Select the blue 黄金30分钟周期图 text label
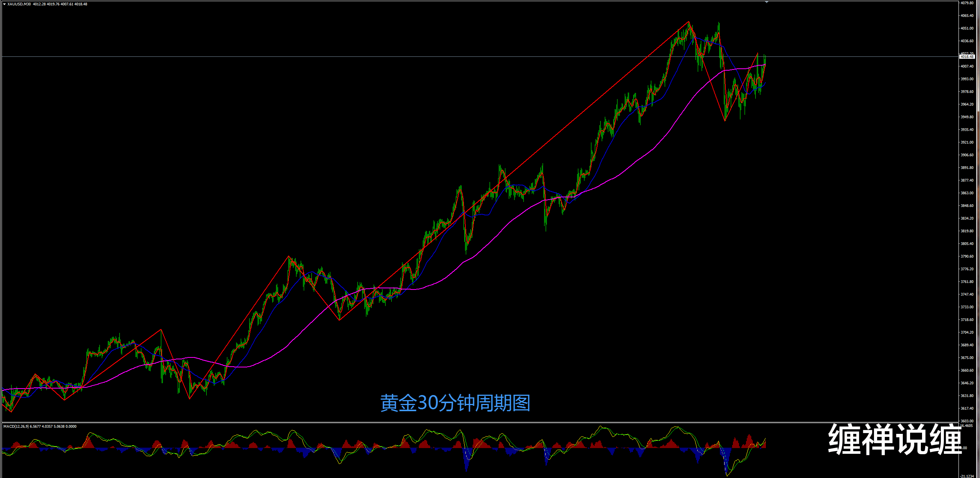The height and width of the screenshot is (478, 980). tap(455, 403)
